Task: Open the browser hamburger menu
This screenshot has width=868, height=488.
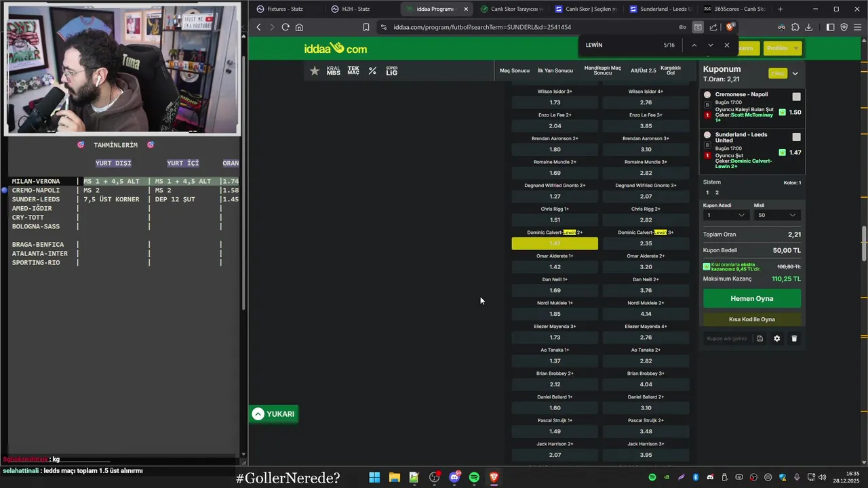Action: [x=858, y=27]
